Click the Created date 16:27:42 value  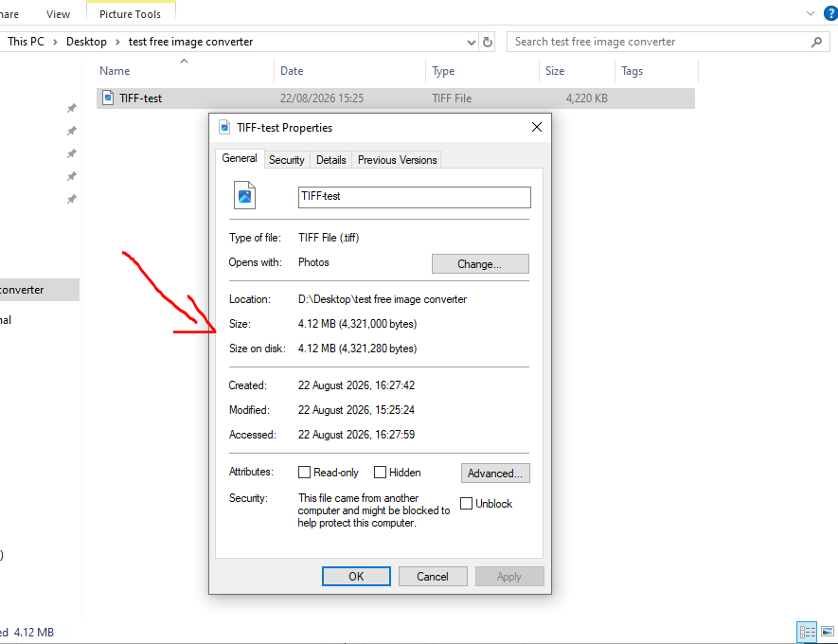356,385
